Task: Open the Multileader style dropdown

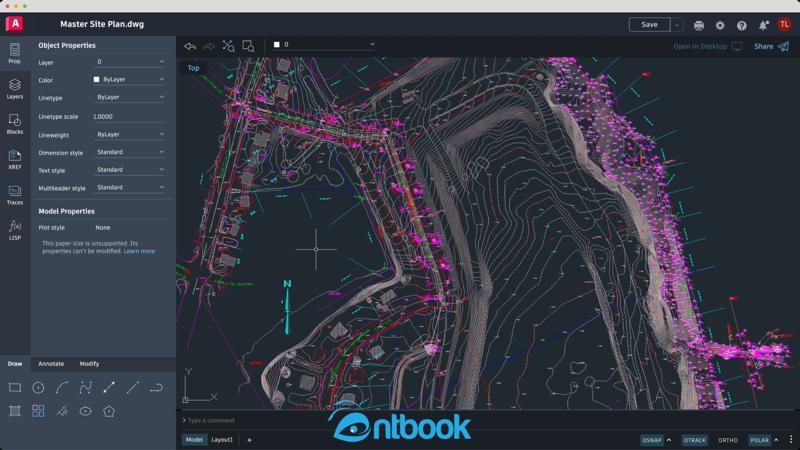Action: [x=130, y=187]
